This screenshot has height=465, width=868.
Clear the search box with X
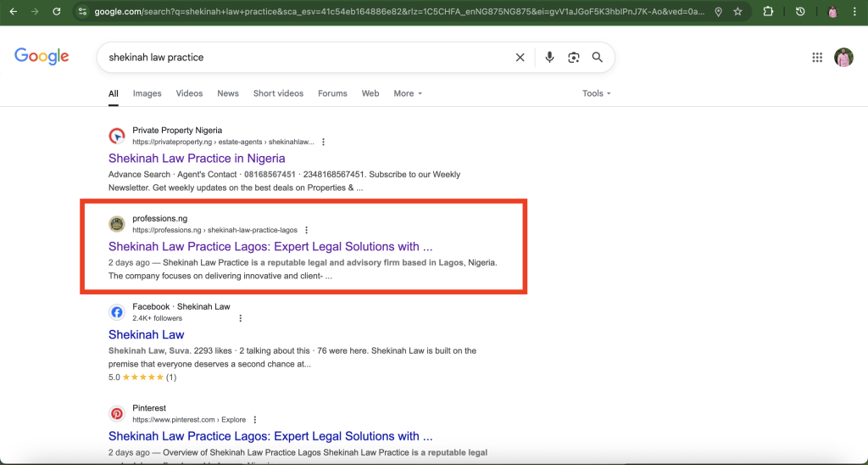coord(520,57)
